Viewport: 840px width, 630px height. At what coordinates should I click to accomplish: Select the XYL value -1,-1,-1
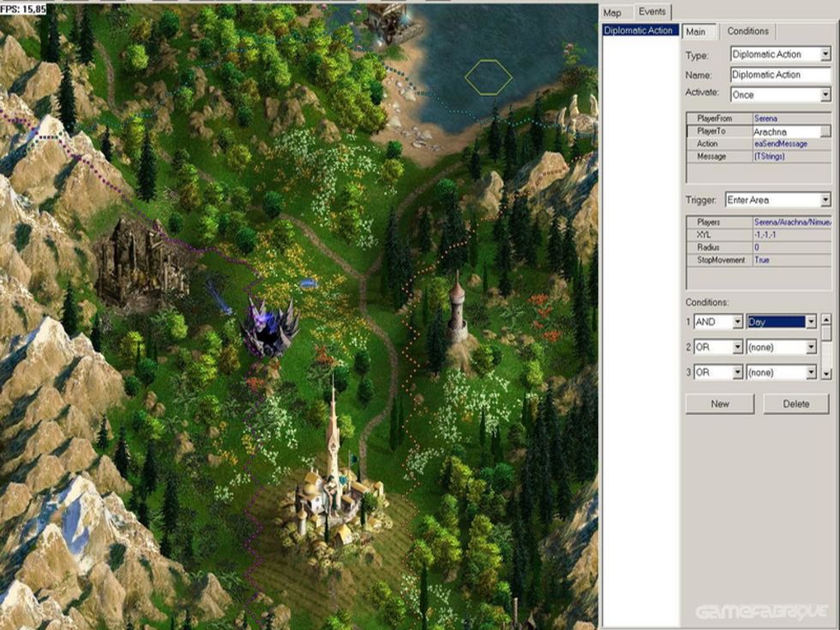click(792, 235)
